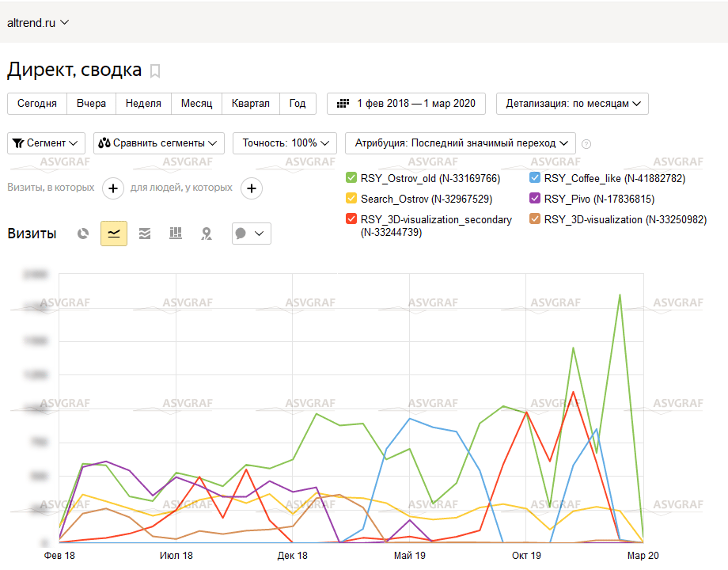Switch to stacked area chart view

click(145, 234)
